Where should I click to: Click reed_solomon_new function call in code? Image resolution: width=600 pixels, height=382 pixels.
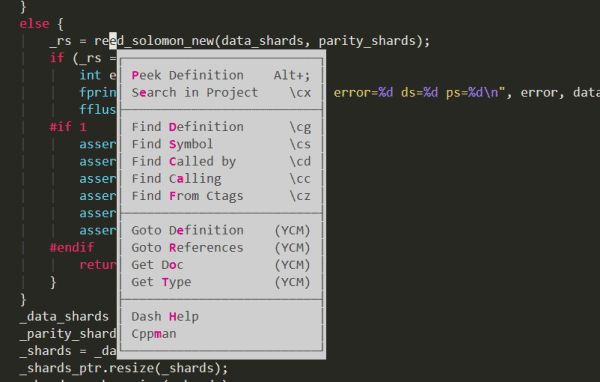(x=154, y=41)
